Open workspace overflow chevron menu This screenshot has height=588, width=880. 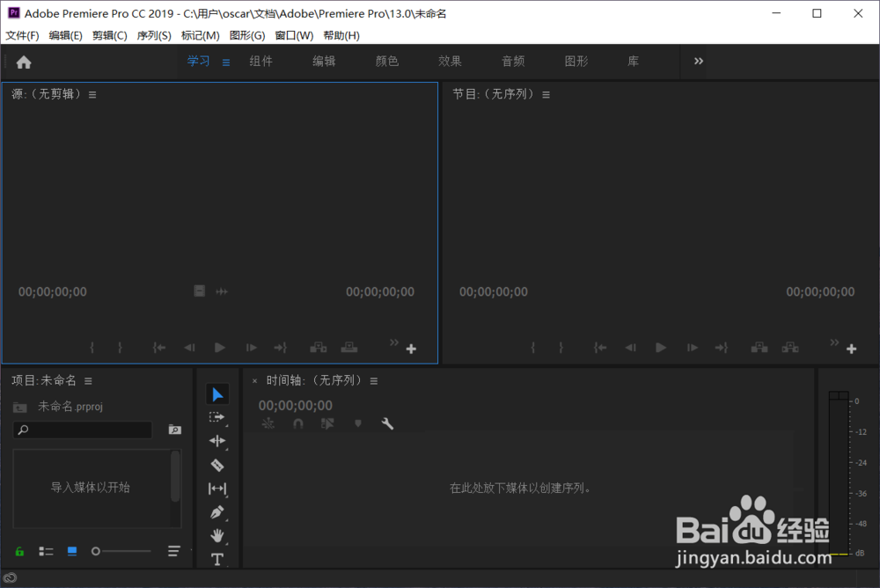coord(698,62)
